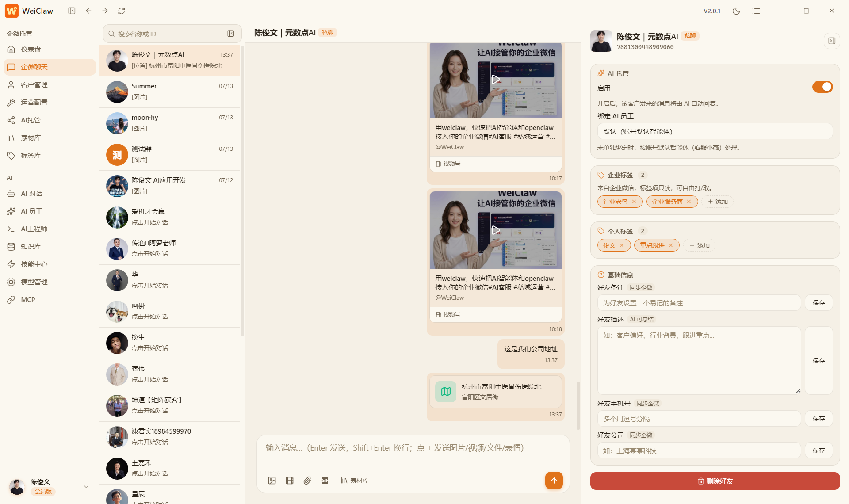849x504 pixels.
Task: Open AI 员工 in the sidebar
Action: pos(50,211)
